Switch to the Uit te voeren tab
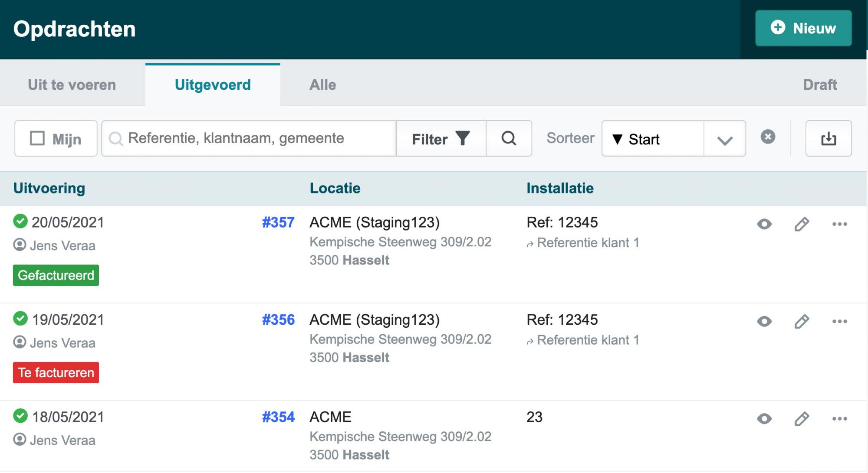The image size is (868, 473). pyautogui.click(x=72, y=85)
